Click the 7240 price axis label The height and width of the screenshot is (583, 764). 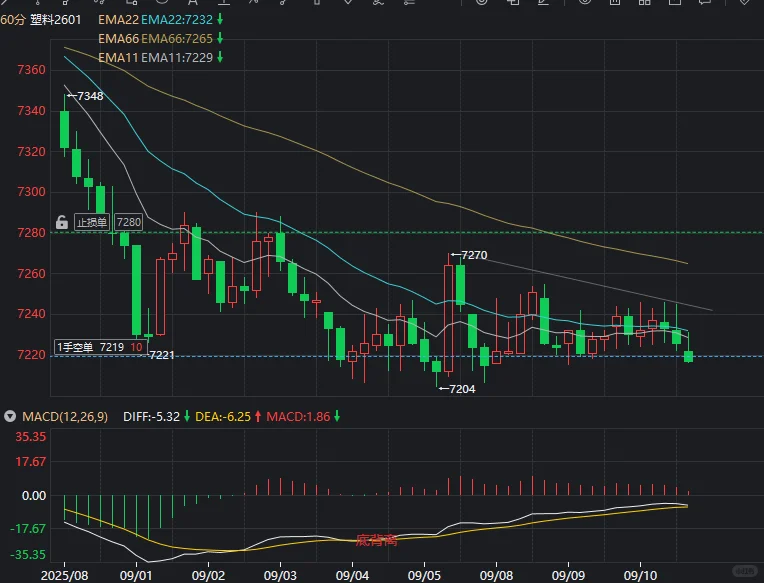[31, 314]
